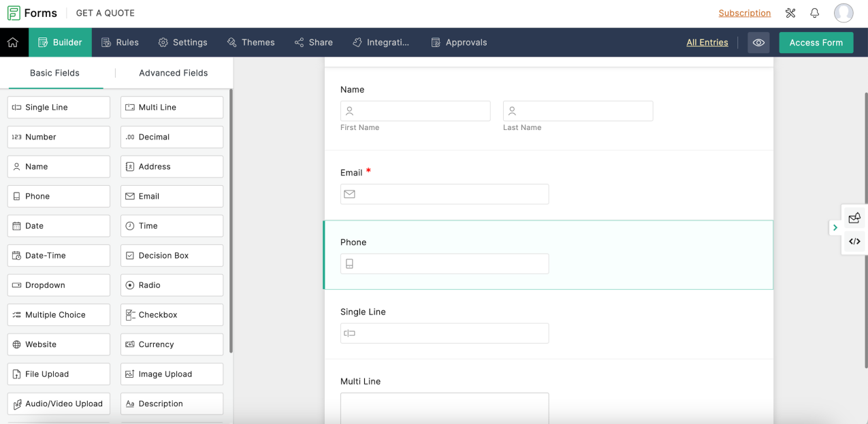Image resolution: width=868 pixels, height=424 pixels.
Task: Click the Multi Line text area
Action: [x=445, y=408]
